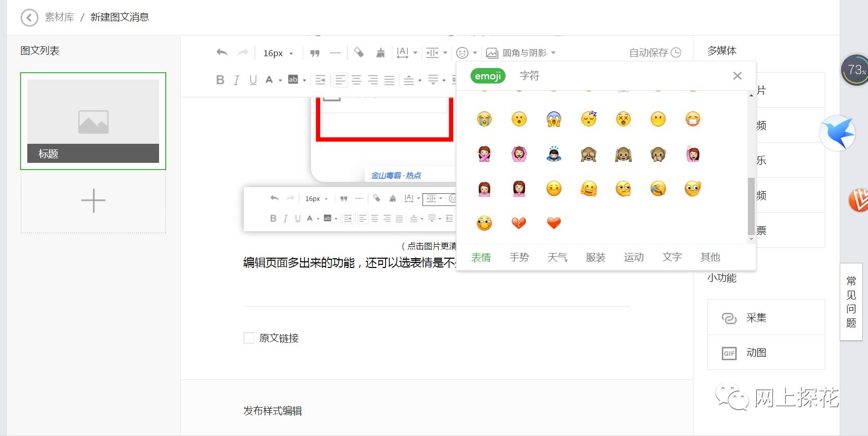The height and width of the screenshot is (436, 868).
Task: Click the image style icon beside 圆角与阴影
Action: click(x=492, y=53)
